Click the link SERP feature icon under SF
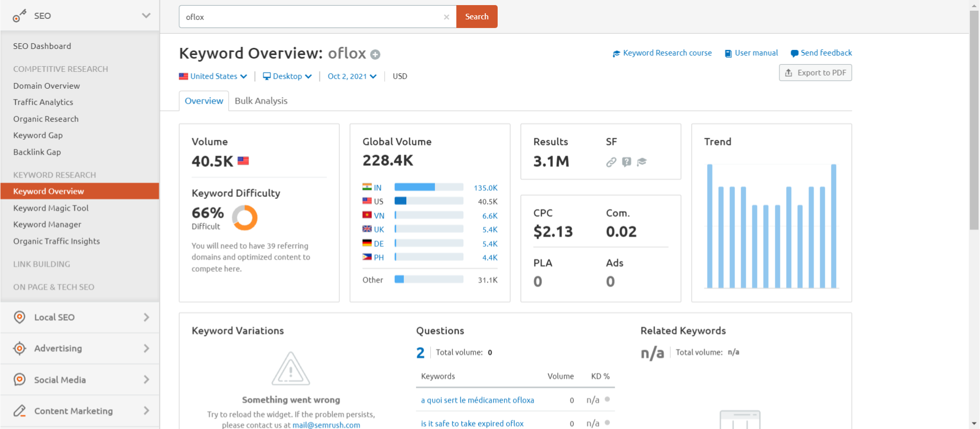 pyautogui.click(x=611, y=162)
